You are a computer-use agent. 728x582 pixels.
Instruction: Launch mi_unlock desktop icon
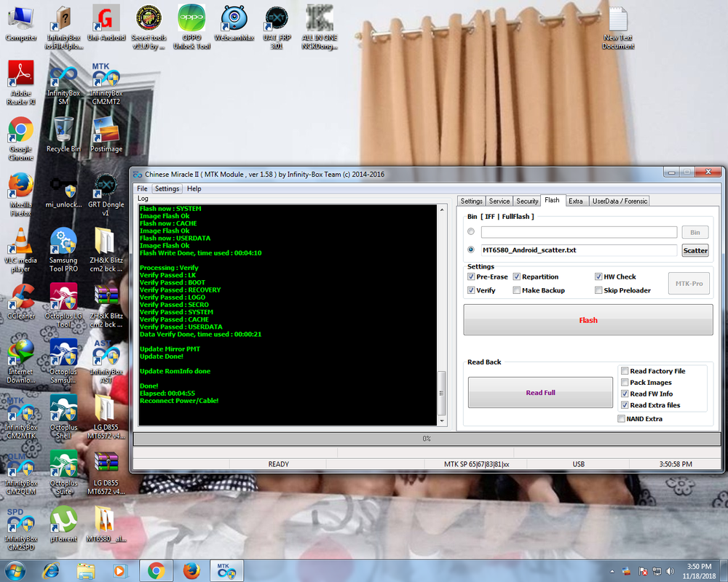(63, 191)
